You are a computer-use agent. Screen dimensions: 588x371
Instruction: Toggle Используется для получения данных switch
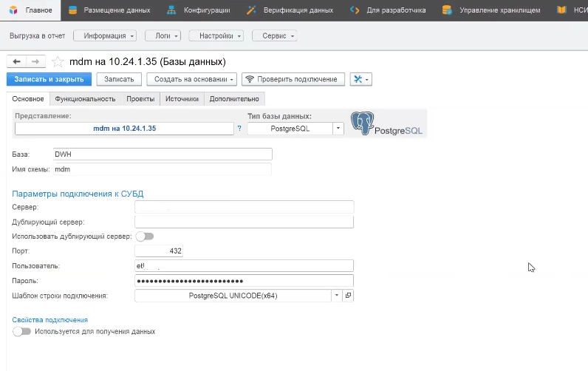coord(22,332)
